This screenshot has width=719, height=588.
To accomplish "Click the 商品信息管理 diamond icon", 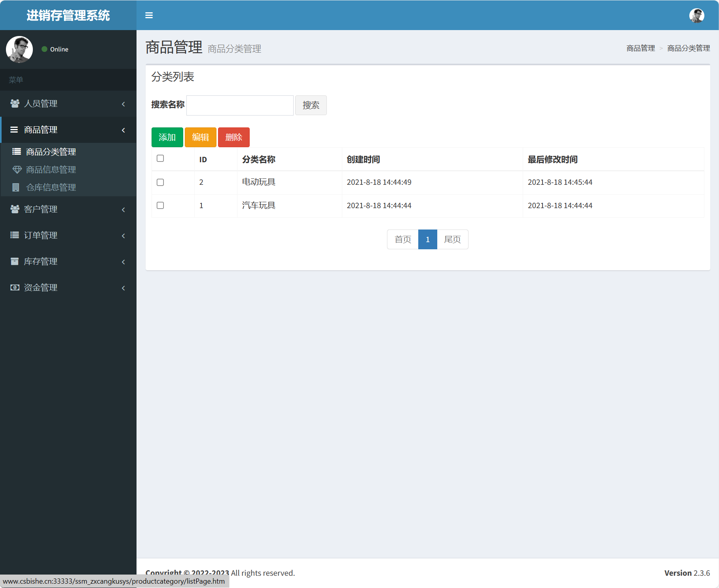I will click(17, 169).
